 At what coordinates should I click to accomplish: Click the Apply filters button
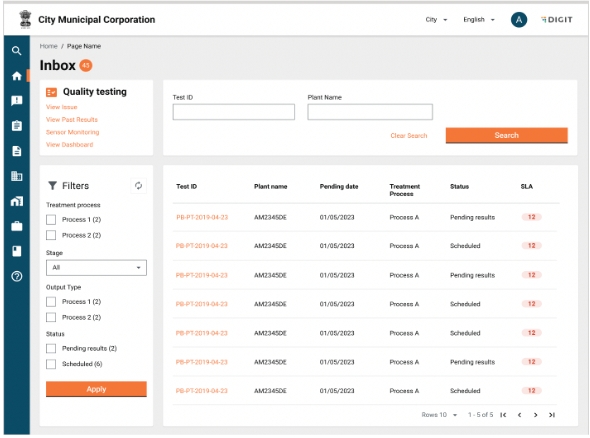[96, 389]
